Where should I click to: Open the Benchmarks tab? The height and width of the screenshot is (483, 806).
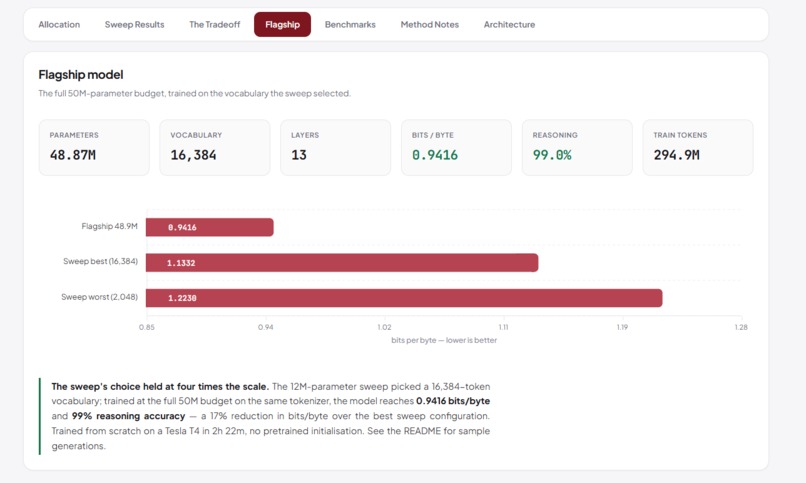[350, 25]
